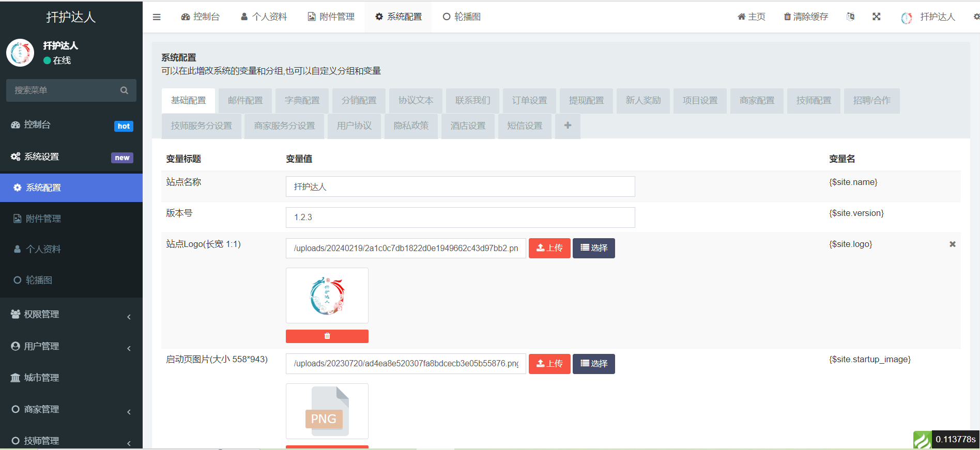Open 附件管理 in the left sidebar
This screenshot has height=450, width=980.
coord(43,219)
